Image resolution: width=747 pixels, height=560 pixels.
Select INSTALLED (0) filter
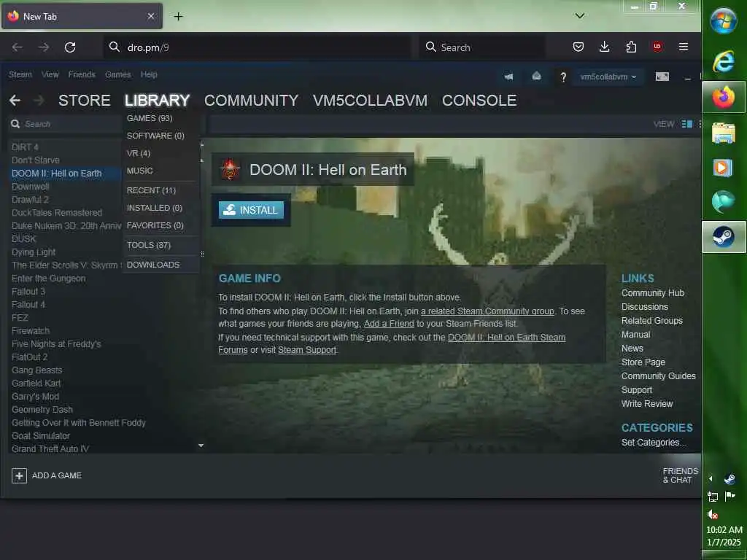155,208
